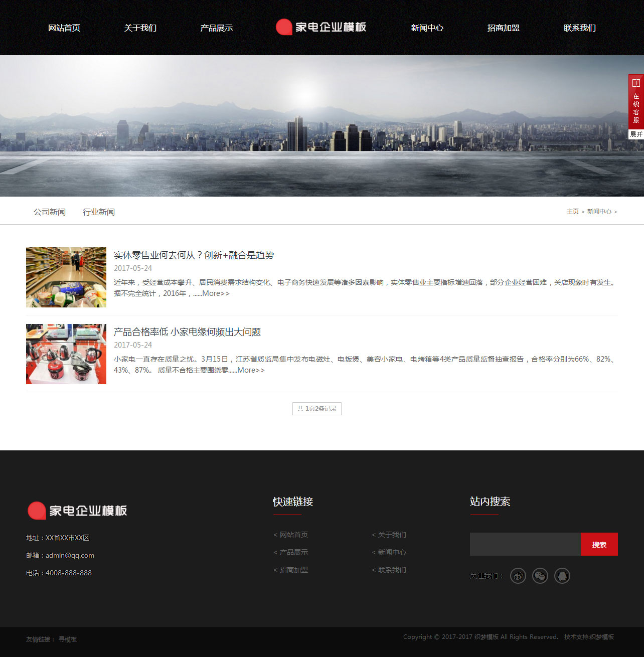The image size is (644, 657).
Task: Go to 联系我们 in top navigation
Action: (x=580, y=28)
